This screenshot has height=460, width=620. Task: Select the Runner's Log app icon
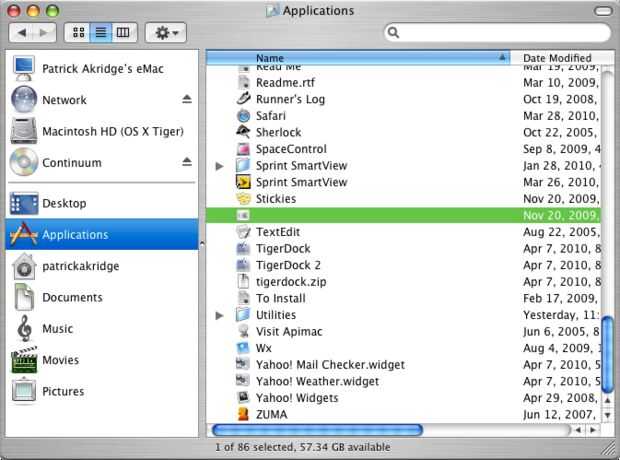[x=244, y=99]
